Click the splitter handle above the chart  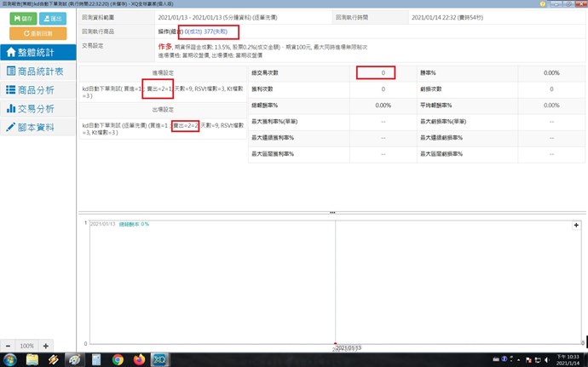(x=332, y=212)
